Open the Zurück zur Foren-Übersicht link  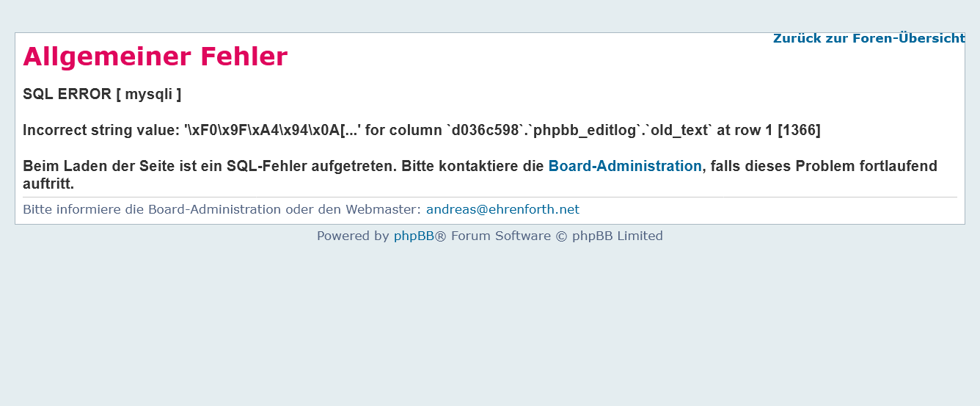[x=869, y=38]
